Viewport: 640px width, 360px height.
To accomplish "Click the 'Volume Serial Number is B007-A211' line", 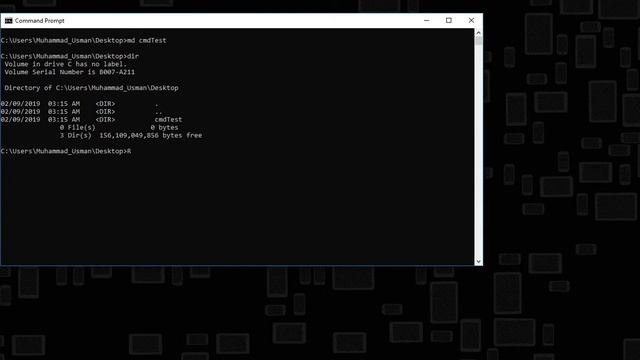I will click(x=69, y=72).
